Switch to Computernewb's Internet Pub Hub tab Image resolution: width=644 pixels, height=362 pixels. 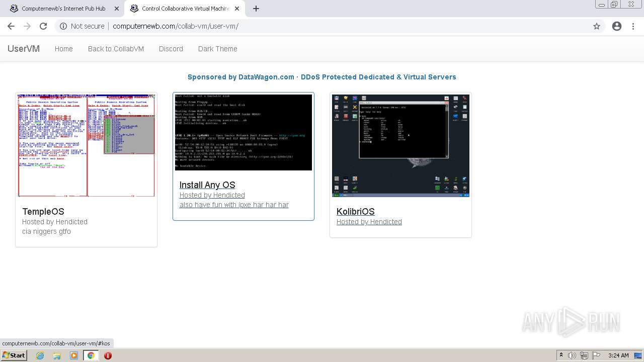tap(63, 9)
